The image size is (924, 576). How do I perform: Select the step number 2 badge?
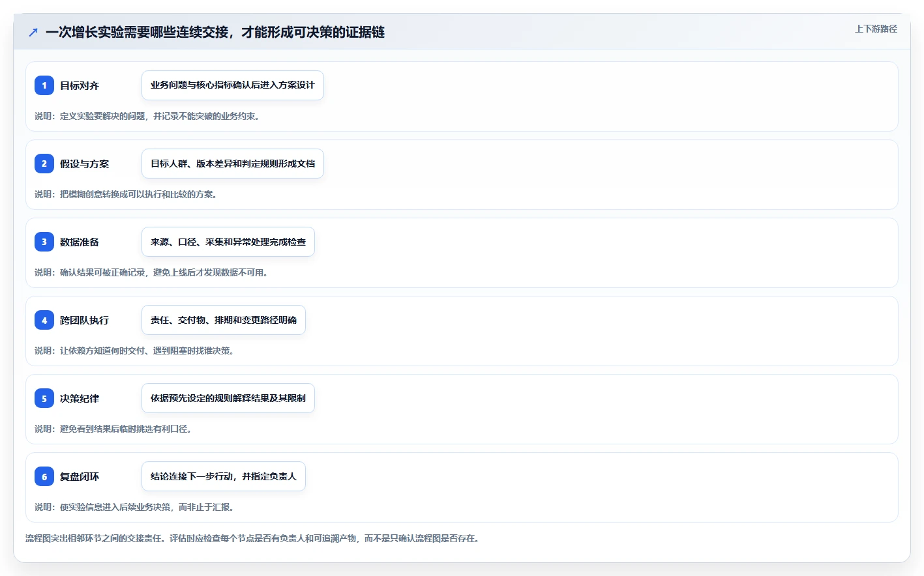pyautogui.click(x=44, y=164)
